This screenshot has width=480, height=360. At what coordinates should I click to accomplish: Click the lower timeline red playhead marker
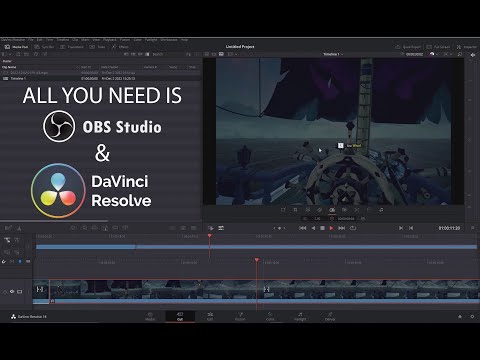pos(257,260)
